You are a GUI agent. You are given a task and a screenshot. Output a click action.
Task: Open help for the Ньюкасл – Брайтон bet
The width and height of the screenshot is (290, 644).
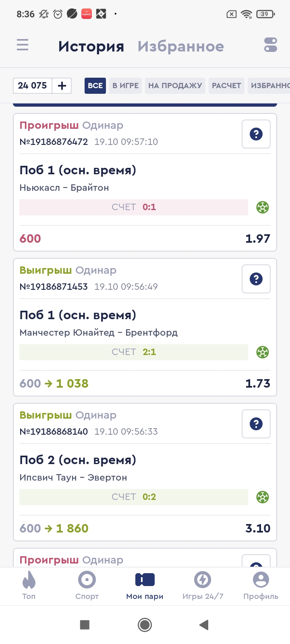(256, 134)
